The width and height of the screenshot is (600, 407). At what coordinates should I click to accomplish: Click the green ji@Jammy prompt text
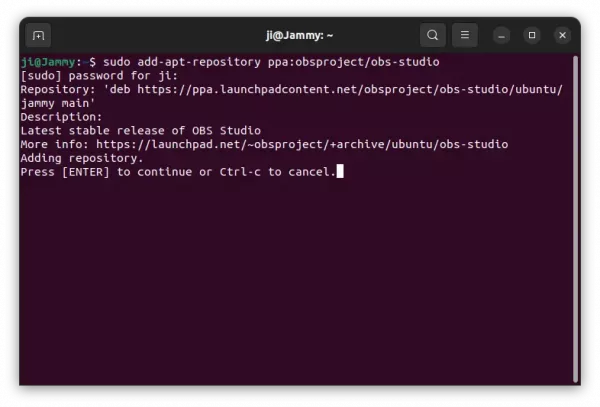[50, 62]
